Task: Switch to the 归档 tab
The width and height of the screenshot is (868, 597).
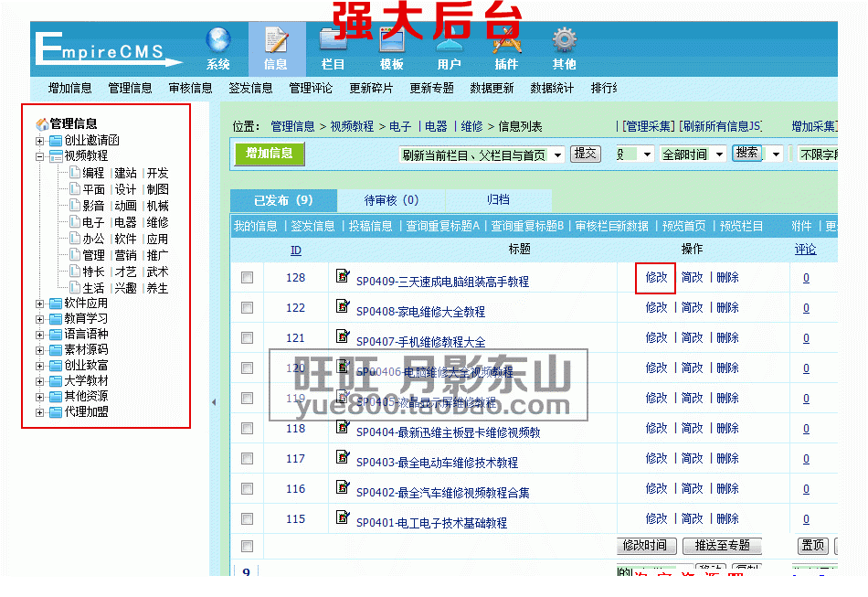Action: click(499, 200)
